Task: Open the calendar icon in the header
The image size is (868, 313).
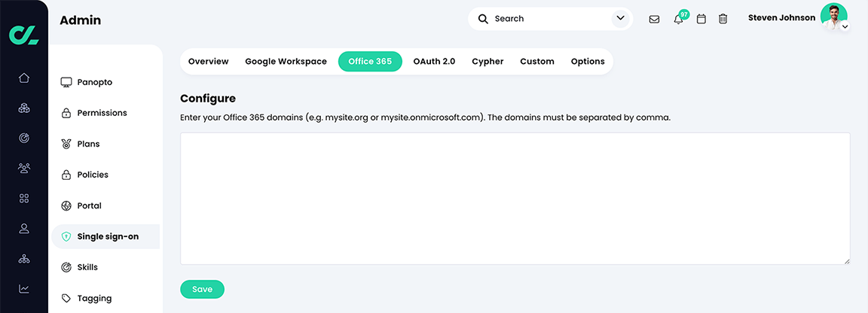Action: click(701, 20)
